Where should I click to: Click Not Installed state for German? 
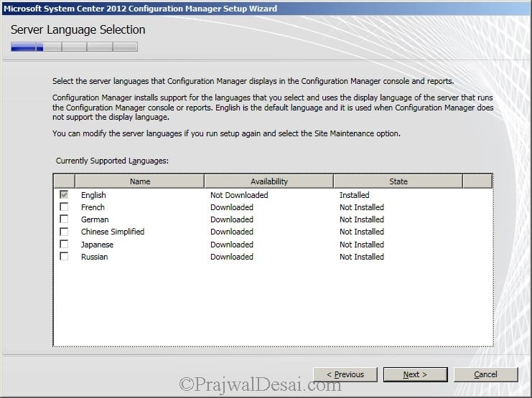click(x=362, y=219)
